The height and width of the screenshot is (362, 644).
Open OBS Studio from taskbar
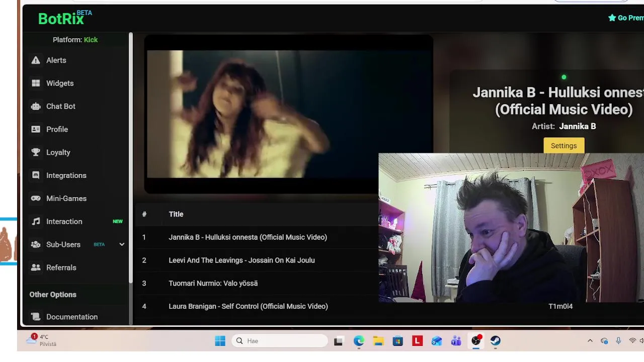point(476,341)
